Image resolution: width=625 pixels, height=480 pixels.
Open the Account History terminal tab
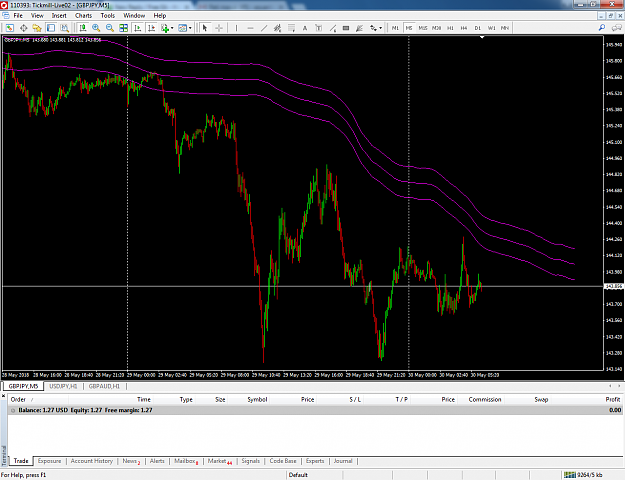pos(92,461)
